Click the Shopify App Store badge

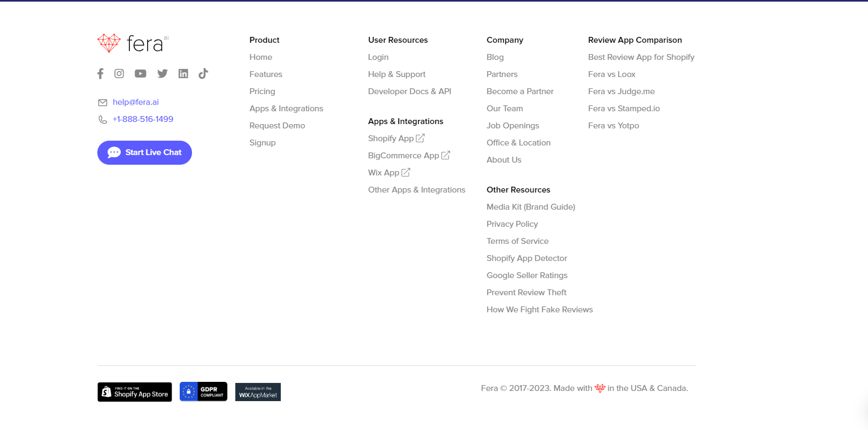click(135, 392)
